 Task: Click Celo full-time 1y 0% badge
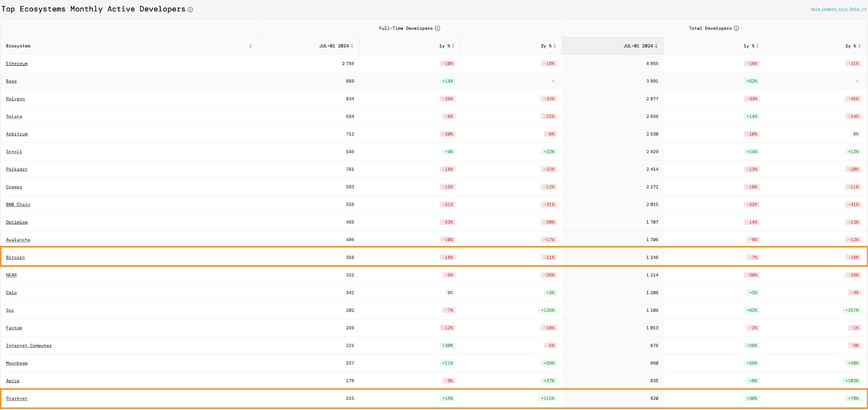point(449,292)
